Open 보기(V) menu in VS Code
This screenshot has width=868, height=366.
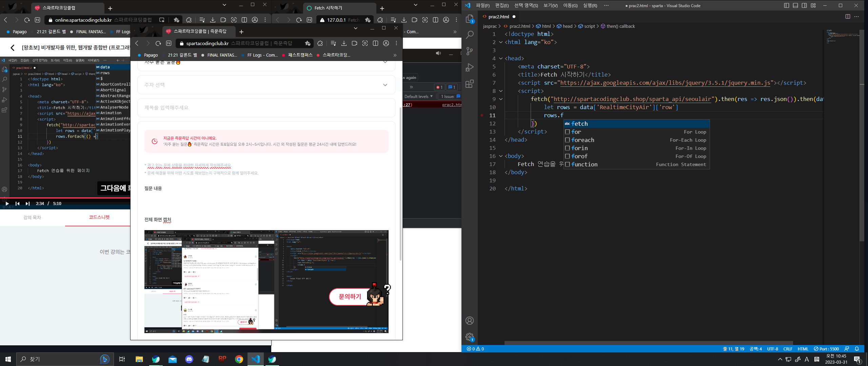point(550,5)
